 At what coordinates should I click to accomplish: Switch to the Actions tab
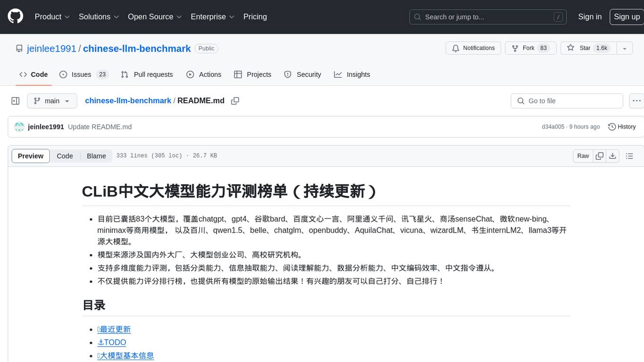[x=204, y=74]
